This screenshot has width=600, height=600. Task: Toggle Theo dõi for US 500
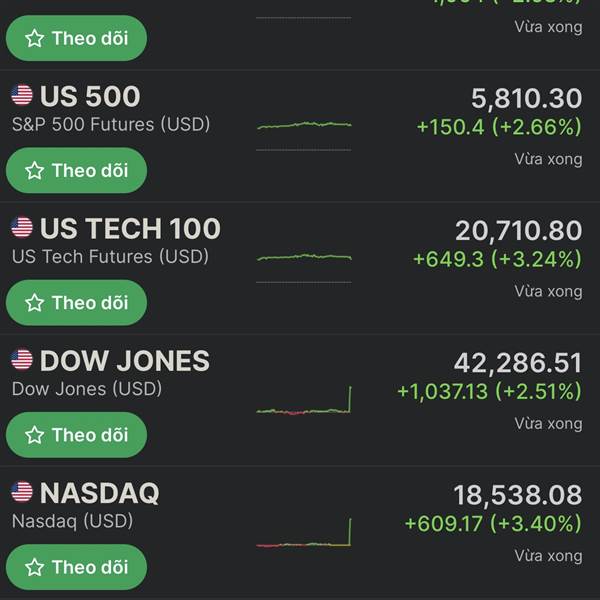pyautogui.click(x=76, y=170)
